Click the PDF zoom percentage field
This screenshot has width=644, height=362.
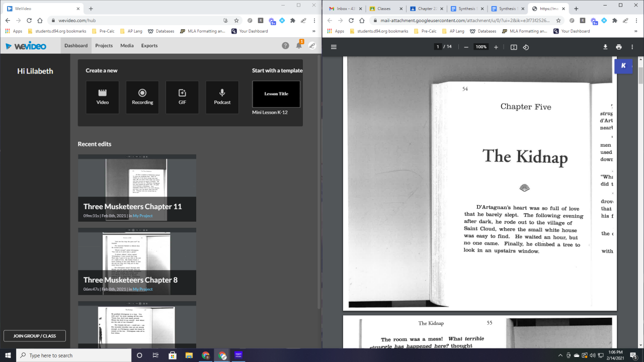(481, 47)
